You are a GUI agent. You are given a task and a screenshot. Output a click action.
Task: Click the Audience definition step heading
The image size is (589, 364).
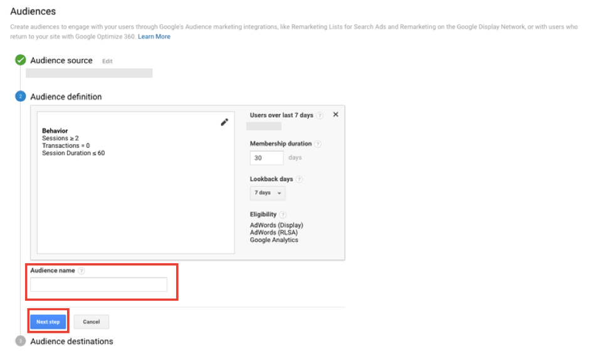66,97
